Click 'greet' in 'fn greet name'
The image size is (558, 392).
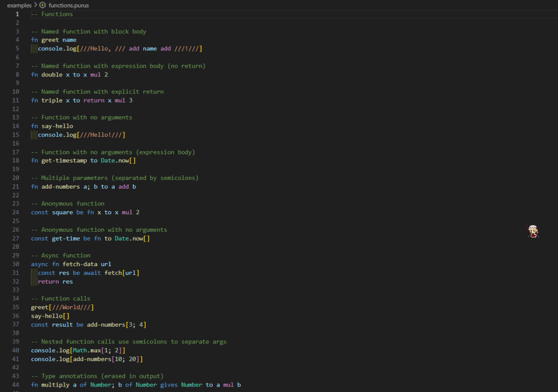[x=50, y=40]
